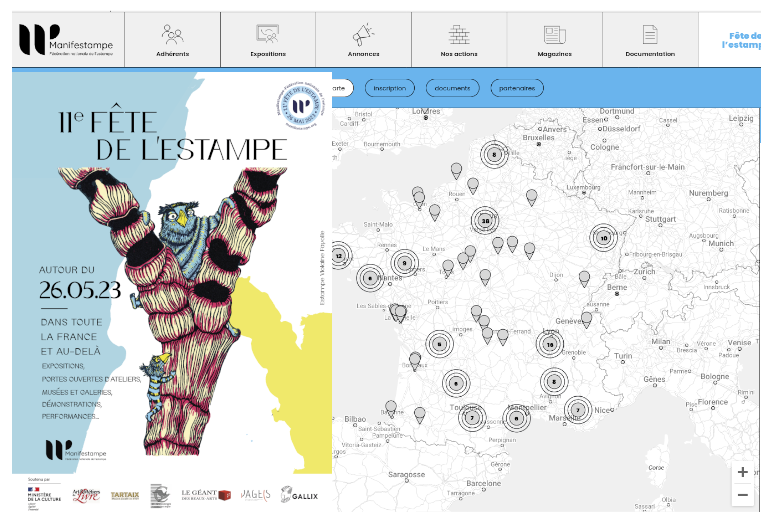Click the Tartaix sponsor logo

[125, 495]
